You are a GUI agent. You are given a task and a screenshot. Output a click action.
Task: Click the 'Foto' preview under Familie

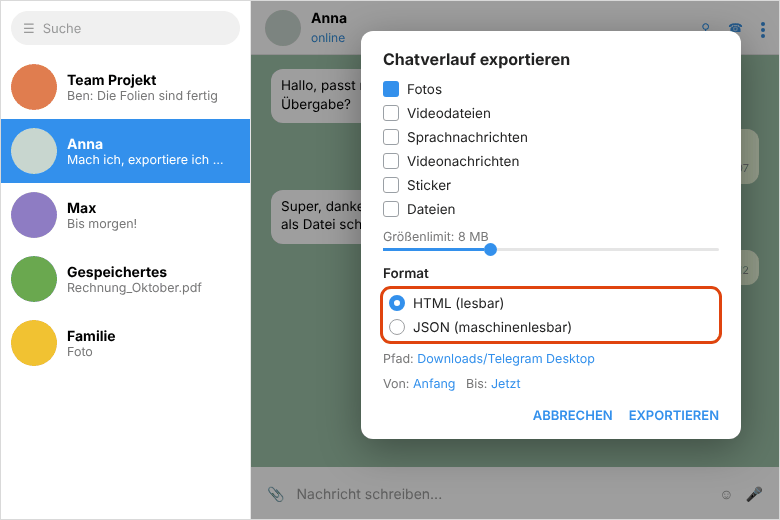(80, 351)
